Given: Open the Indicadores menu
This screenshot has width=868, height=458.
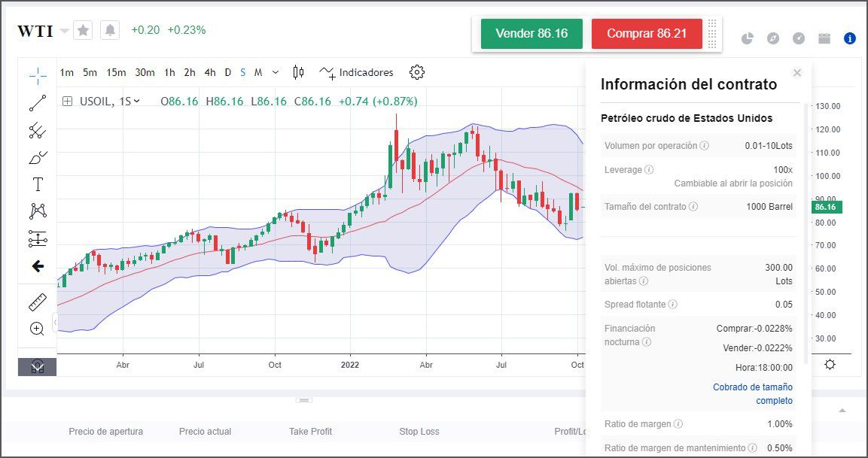Looking at the screenshot, I should (x=366, y=72).
